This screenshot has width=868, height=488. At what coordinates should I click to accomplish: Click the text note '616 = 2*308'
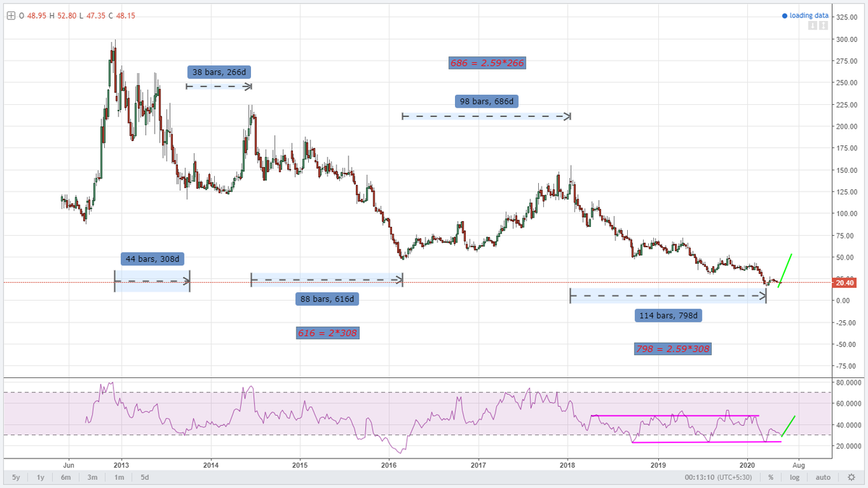pyautogui.click(x=328, y=333)
